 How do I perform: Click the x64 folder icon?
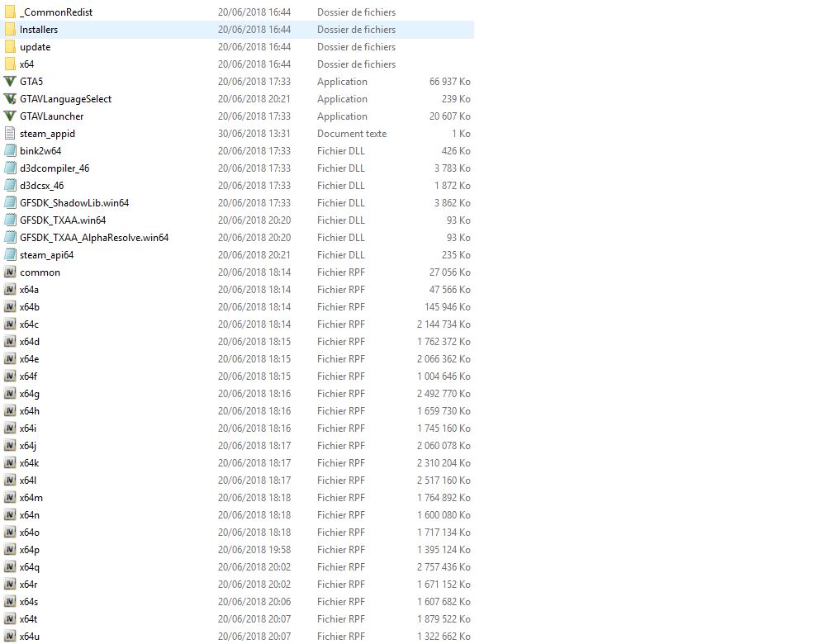click(x=10, y=64)
